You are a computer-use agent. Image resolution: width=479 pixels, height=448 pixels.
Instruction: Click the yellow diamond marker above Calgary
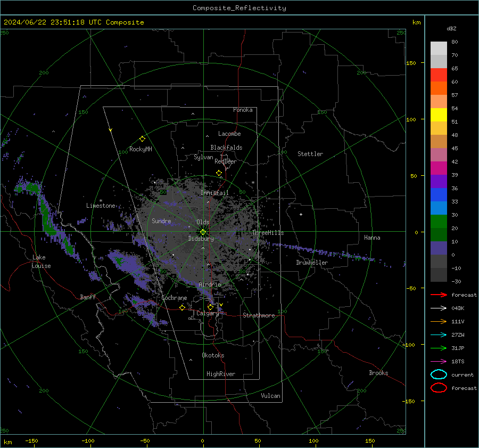pyautogui.click(x=210, y=307)
